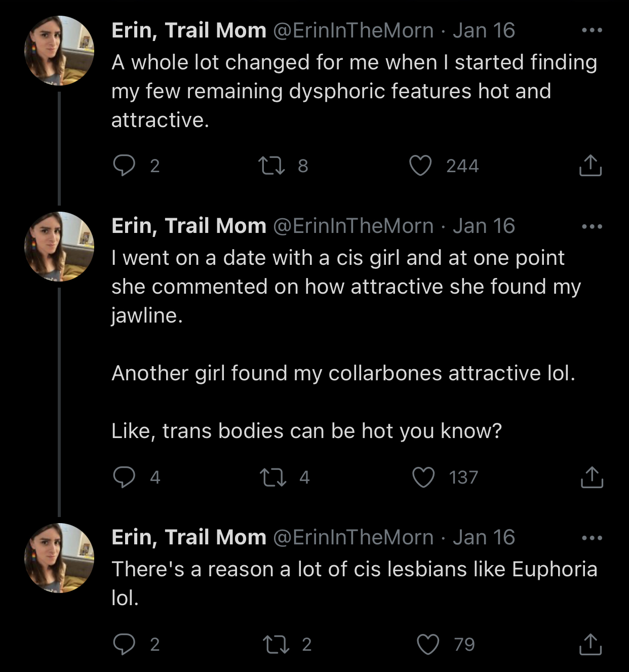Open @ErinInTheMorn handle on the first tweet
Screen dimensions: 629x672
[x=353, y=30]
